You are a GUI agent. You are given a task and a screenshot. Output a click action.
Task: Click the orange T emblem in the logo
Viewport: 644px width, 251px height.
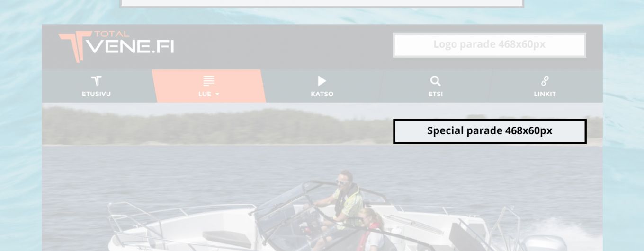coord(74,47)
